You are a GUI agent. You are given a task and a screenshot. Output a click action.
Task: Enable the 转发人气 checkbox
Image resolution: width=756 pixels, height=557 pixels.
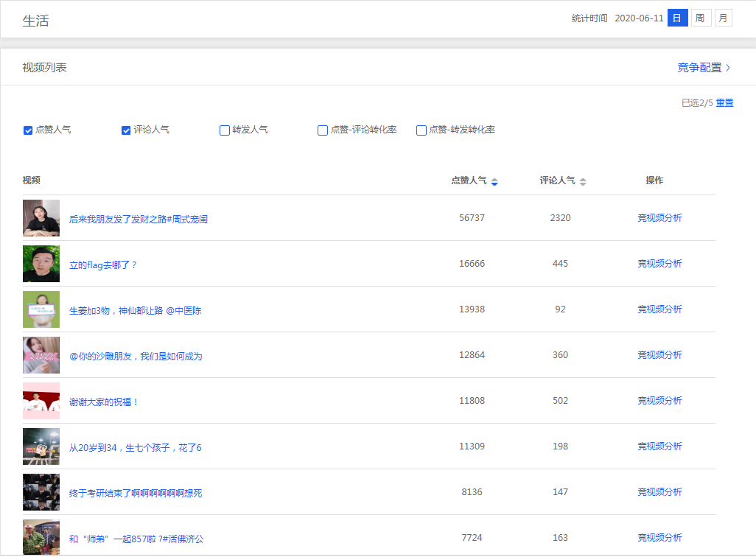[225, 130]
